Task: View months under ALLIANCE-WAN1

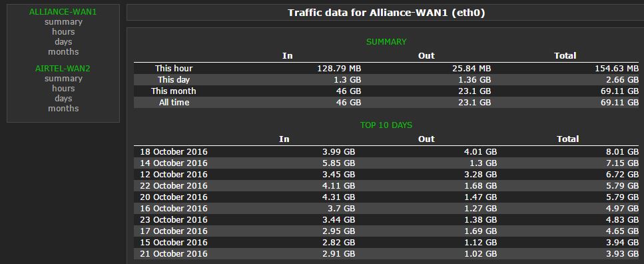Action: [63, 51]
